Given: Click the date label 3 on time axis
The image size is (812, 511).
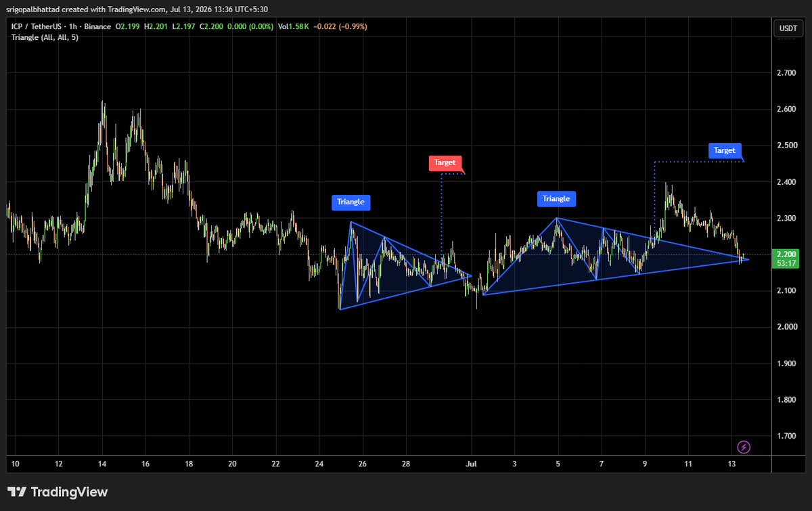Looking at the screenshot, I should point(515,464).
